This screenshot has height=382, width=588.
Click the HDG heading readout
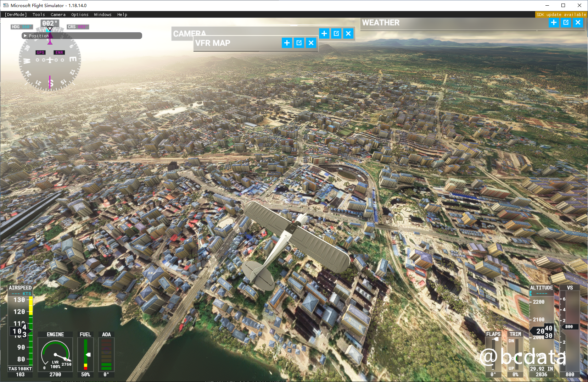click(21, 27)
